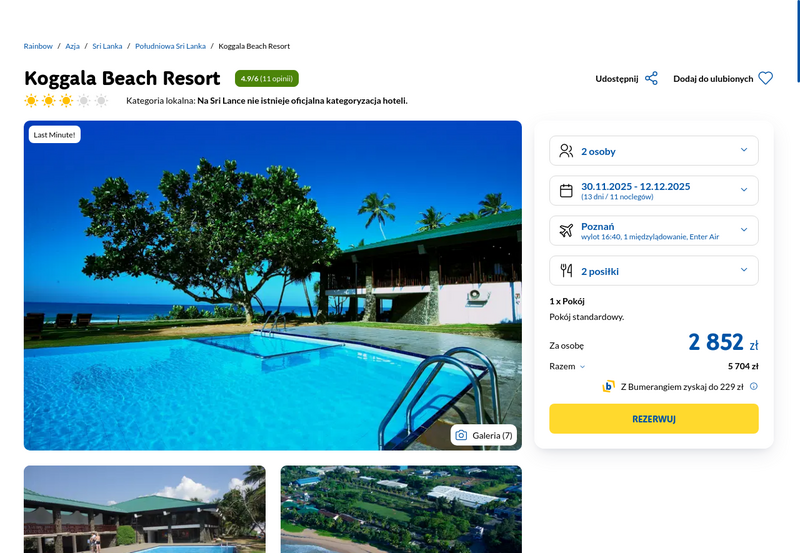
Task: Click the Bumerang logo icon
Action: point(608,387)
